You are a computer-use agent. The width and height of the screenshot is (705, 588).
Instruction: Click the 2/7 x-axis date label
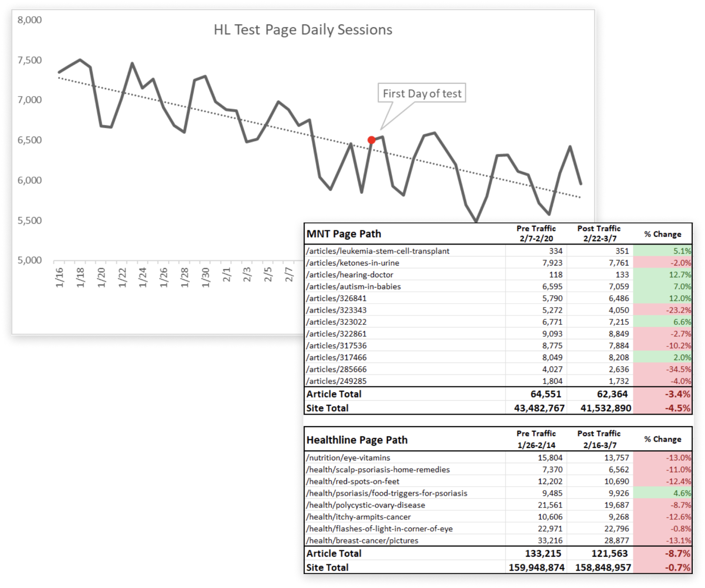289,274
